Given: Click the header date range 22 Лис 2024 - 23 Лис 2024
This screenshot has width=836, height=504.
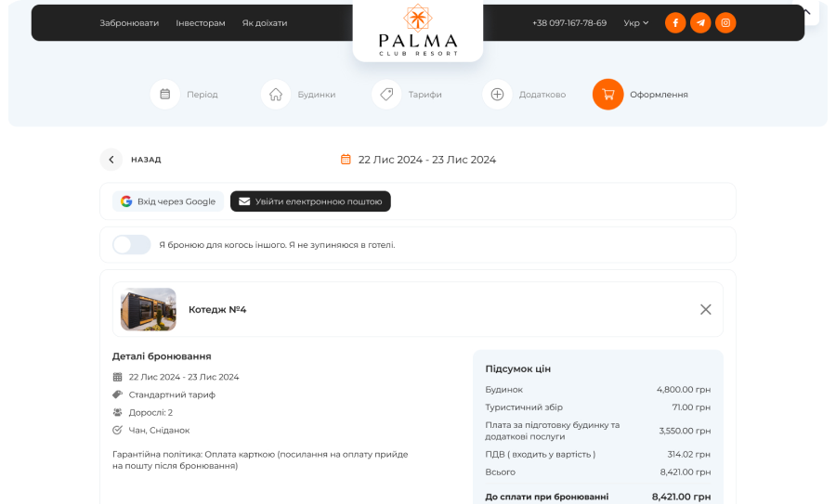Looking at the screenshot, I should [427, 160].
